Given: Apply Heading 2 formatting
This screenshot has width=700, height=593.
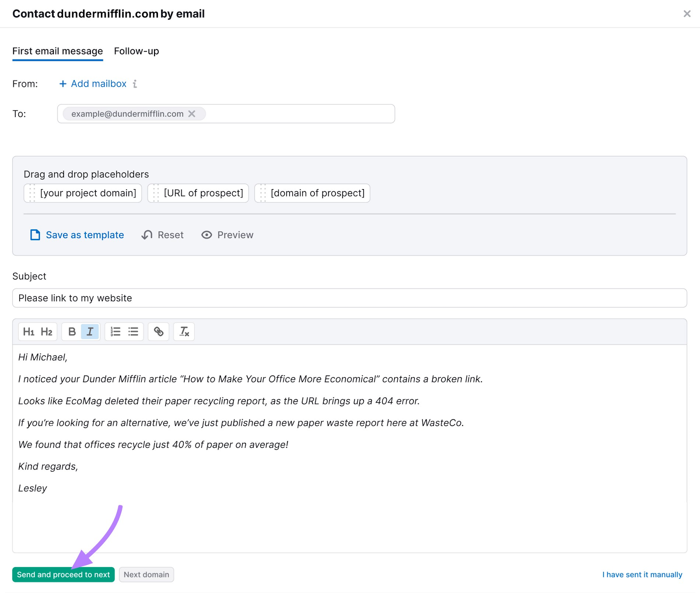Looking at the screenshot, I should 46,332.
